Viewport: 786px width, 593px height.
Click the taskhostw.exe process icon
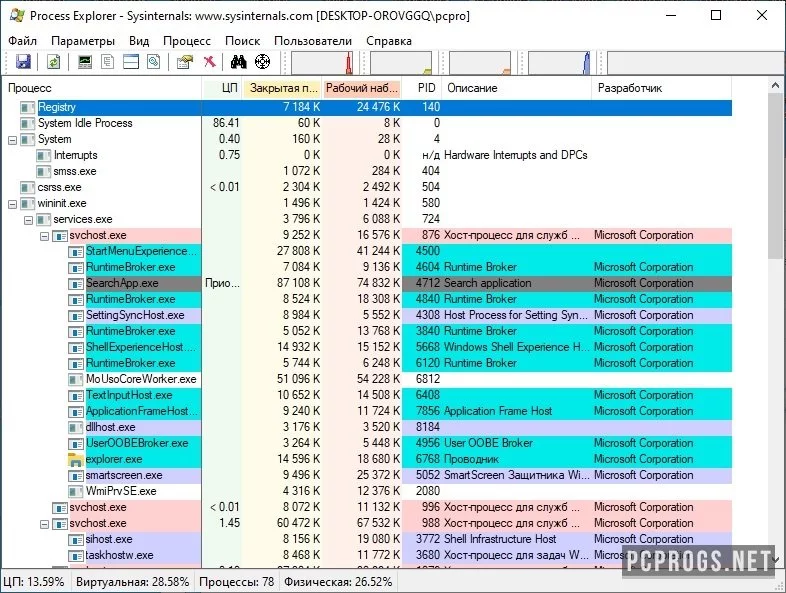point(76,555)
